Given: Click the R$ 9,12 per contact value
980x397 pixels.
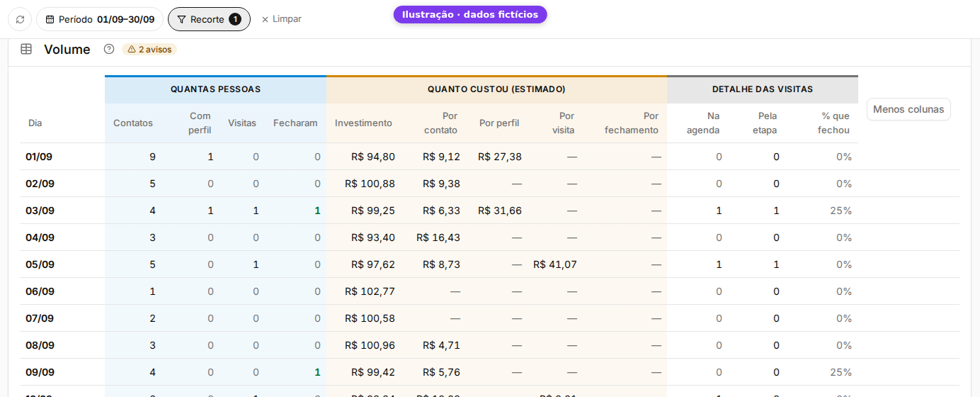Looking at the screenshot, I should 441,157.
